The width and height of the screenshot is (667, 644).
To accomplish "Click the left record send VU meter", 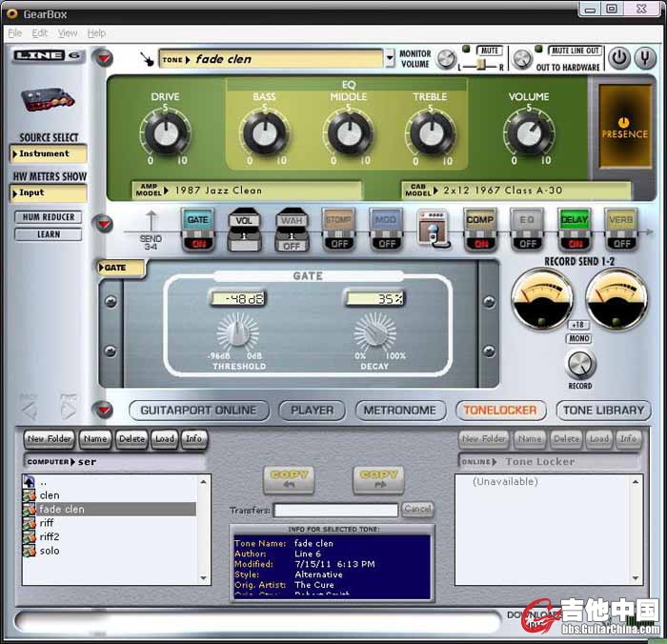I will [542, 299].
